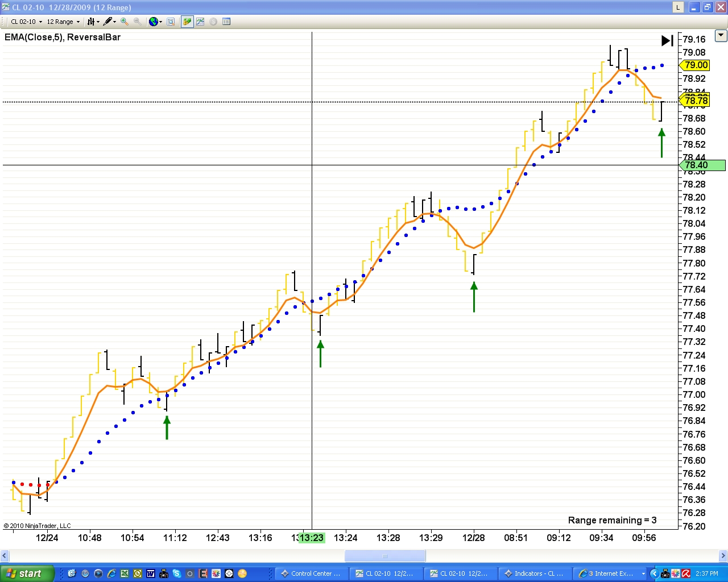Click the Windows start button
728x582 pixels.
(x=27, y=573)
